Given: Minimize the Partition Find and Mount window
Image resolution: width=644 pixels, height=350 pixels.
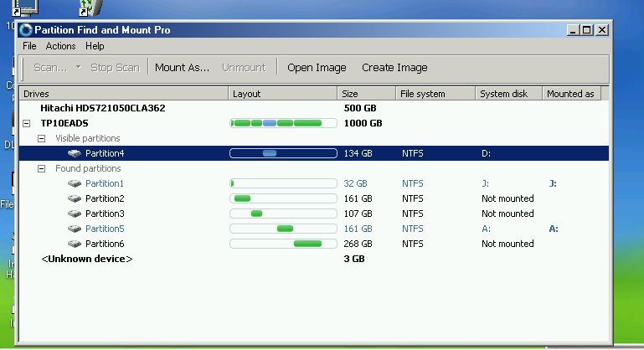Looking at the screenshot, I should [573, 30].
